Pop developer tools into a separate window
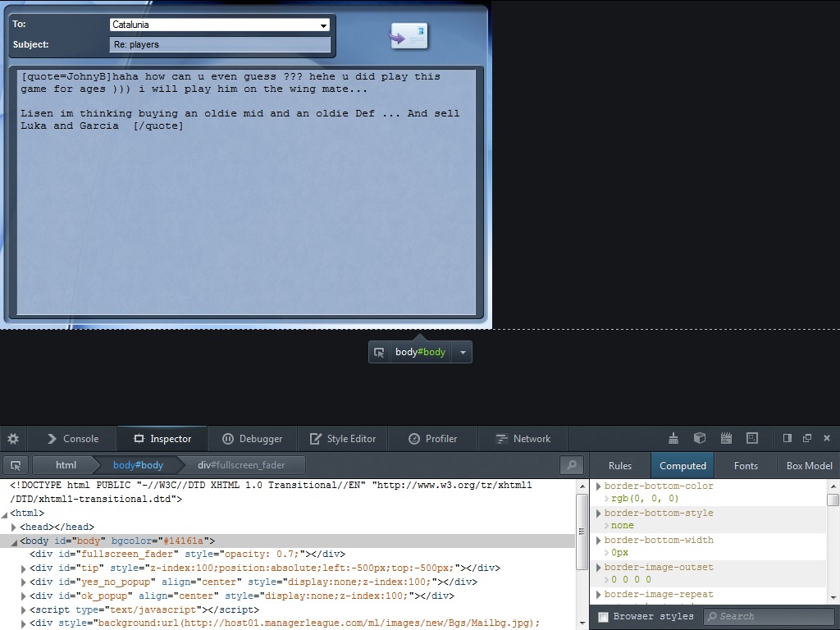This screenshot has height=630, width=840. [807, 438]
